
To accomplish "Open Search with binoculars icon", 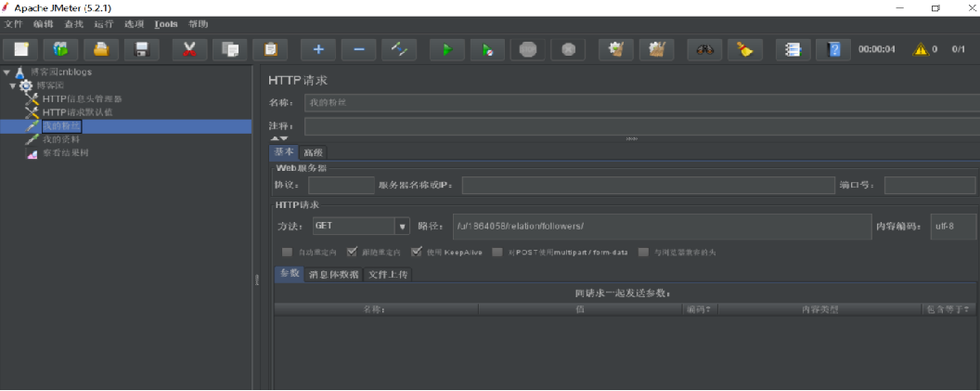I will click(x=705, y=49).
